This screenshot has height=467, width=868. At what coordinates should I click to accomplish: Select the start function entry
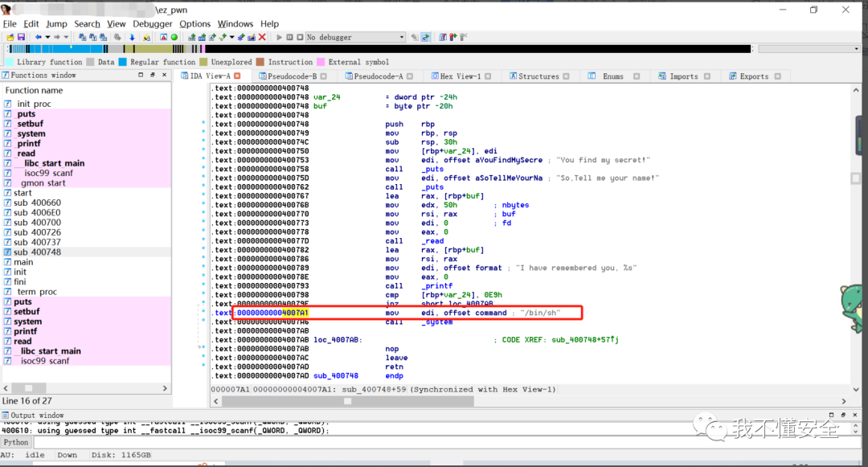click(23, 193)
